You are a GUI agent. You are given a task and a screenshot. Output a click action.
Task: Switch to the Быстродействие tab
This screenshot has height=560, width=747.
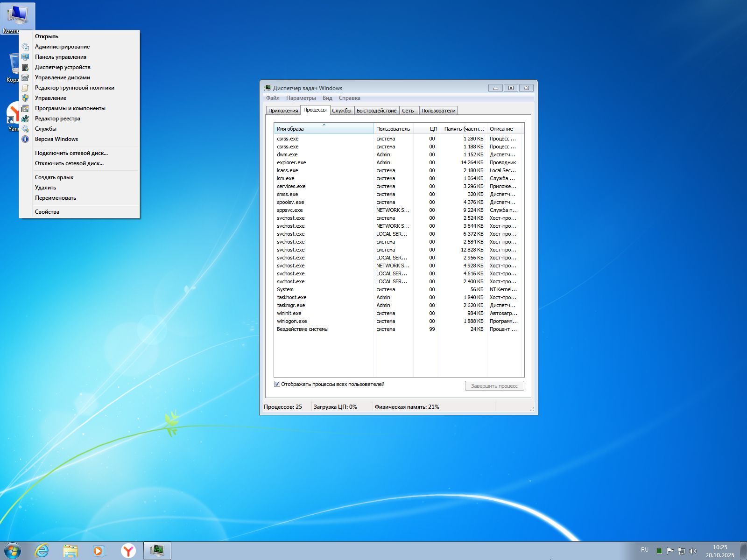pos(376,111)
